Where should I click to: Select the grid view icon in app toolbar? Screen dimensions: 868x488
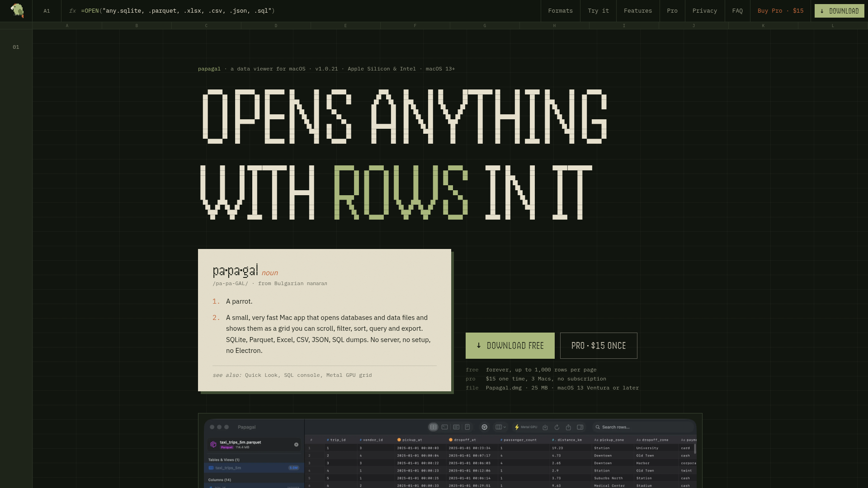click(x=433, y=427)
